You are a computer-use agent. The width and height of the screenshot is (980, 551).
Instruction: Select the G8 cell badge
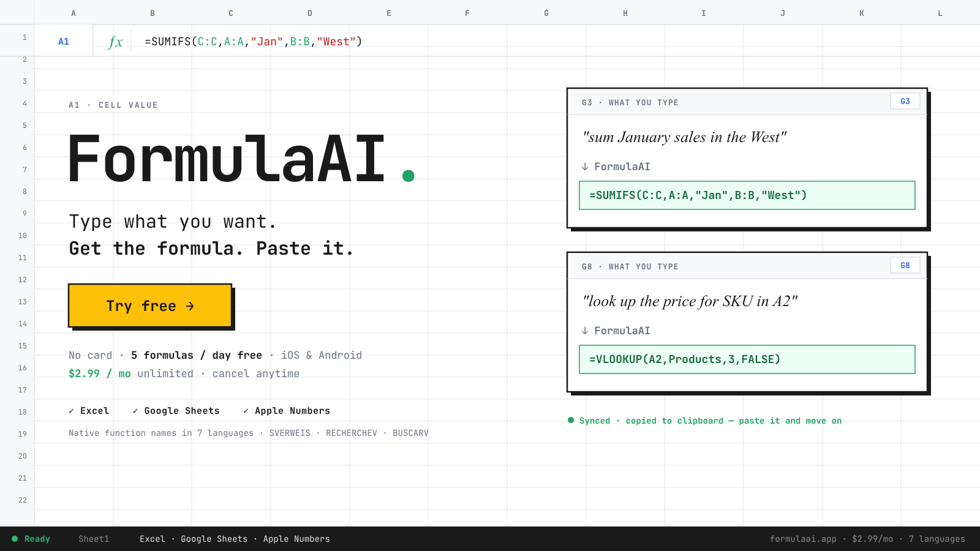coord(905,266)
